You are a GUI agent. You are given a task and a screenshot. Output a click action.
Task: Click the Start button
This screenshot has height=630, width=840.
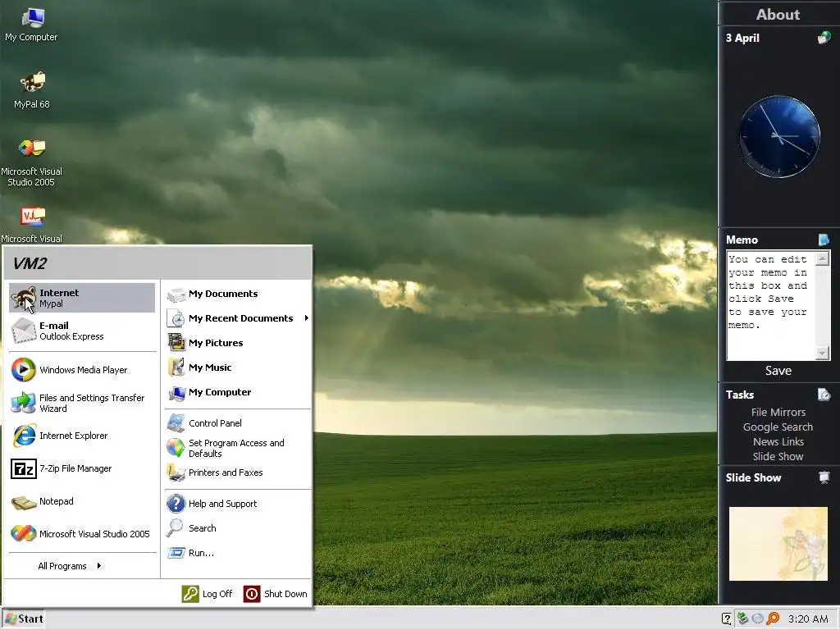[x=23, y=619]
